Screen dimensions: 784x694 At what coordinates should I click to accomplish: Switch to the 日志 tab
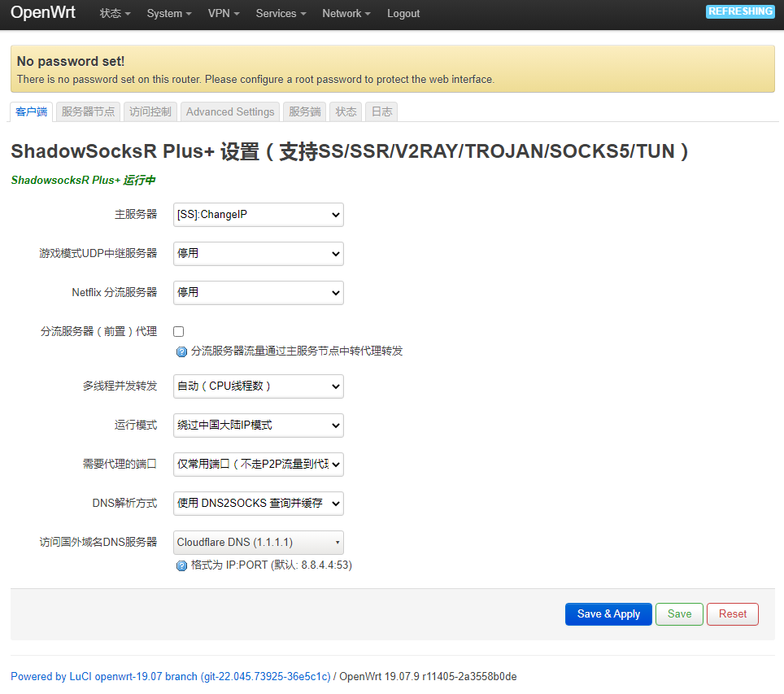click(381, 111)
